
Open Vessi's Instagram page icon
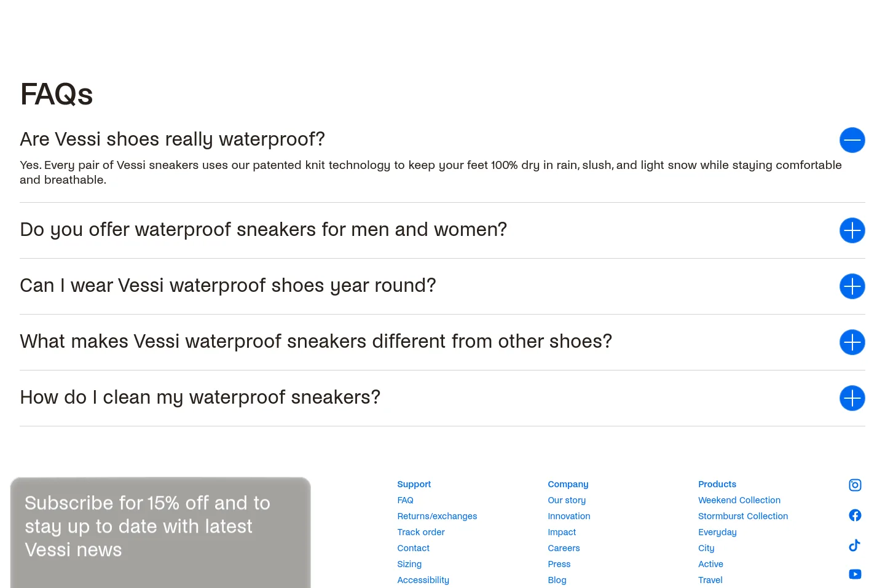tap(855, 485)
